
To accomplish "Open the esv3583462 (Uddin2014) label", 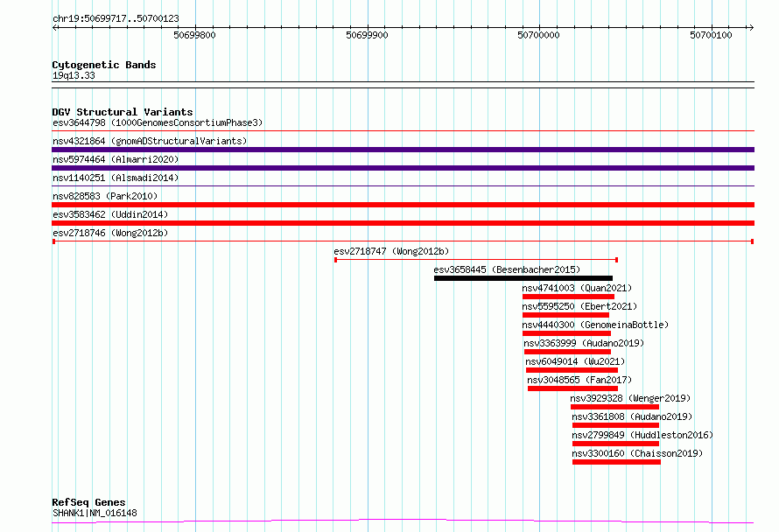I will pos(110,214).
